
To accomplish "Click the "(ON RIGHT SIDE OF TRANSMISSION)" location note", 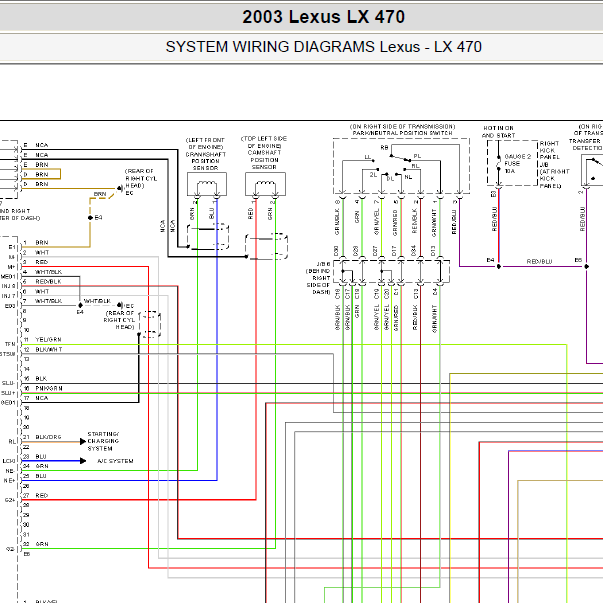I will [x=402, y=127].
